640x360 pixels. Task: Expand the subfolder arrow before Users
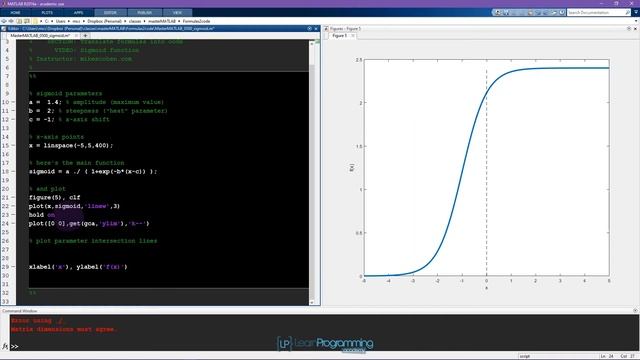pos(52,21)
